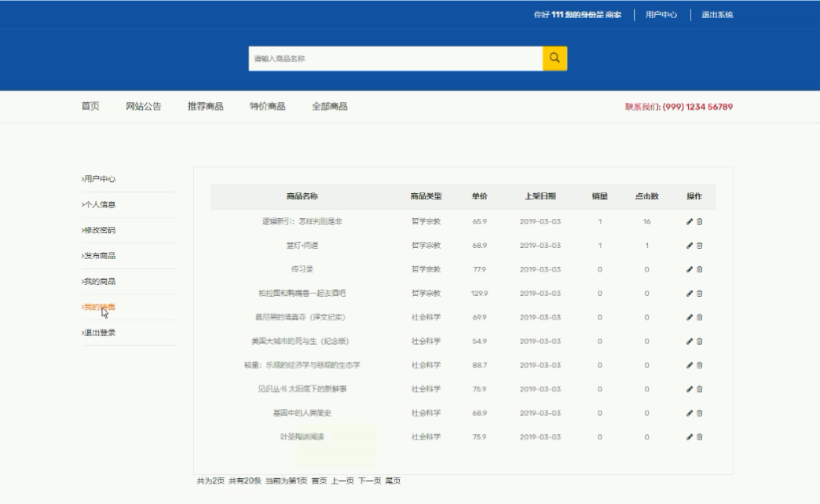820x504 pixels.
Task: Open the 网站公告 navigation item
Action: point(143,106)
